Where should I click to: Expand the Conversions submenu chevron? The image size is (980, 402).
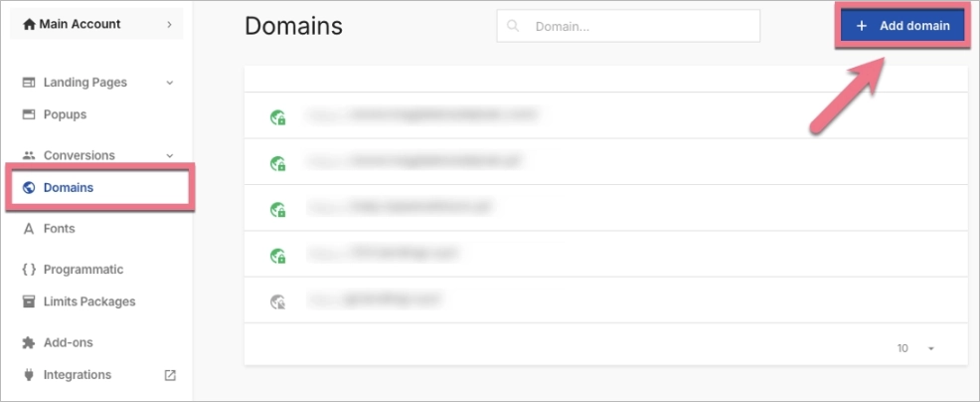point(170,155)
